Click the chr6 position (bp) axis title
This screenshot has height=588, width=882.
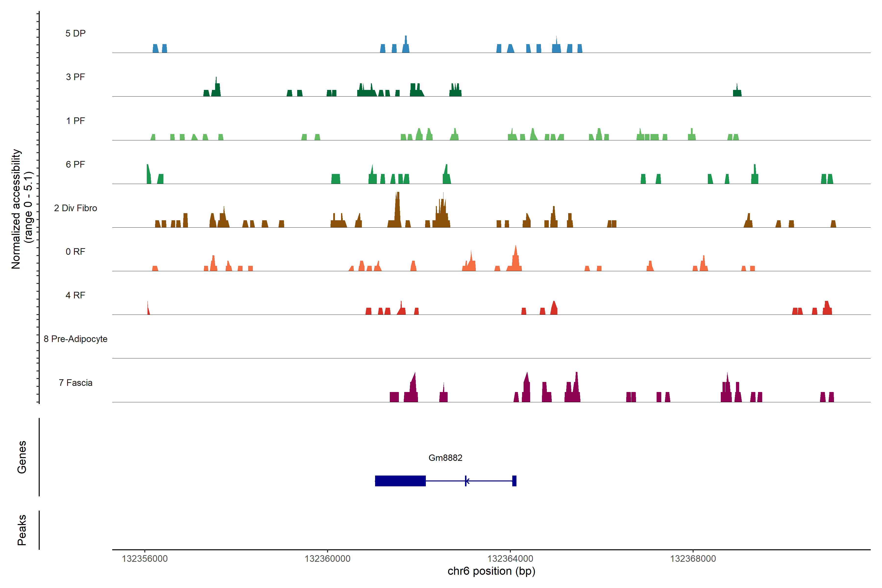click(491, 571)
